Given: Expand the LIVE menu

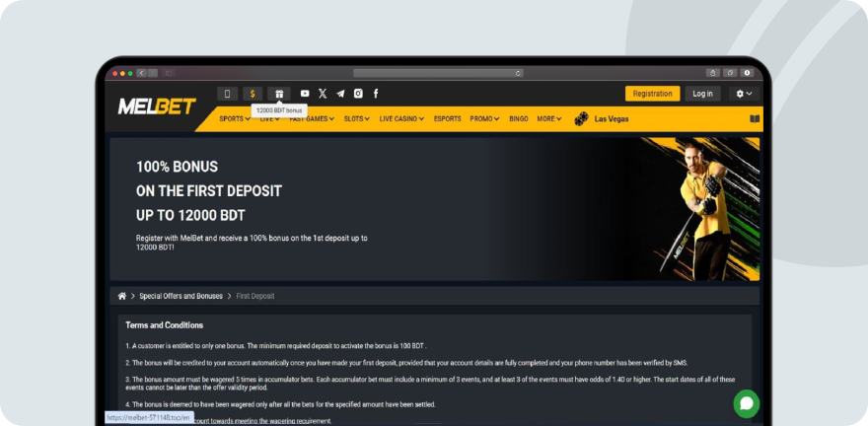Looking at the screenshot, I should [269, 119].
